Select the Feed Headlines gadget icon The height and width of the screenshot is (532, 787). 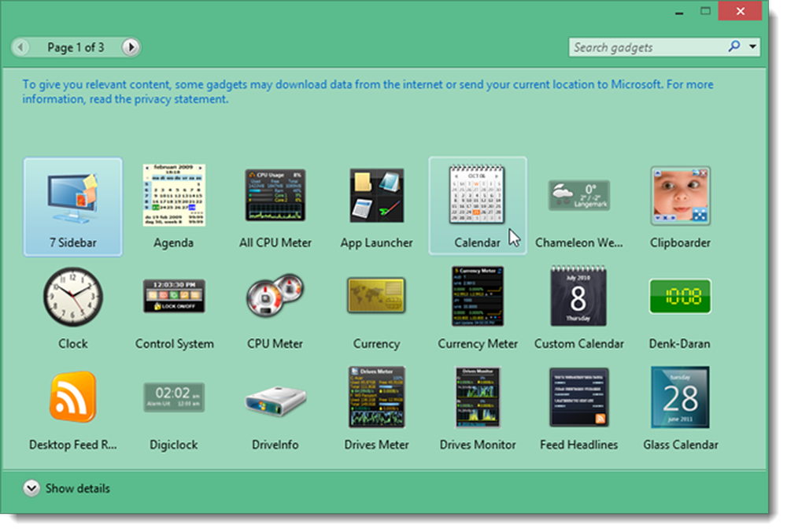pos(578,397)
